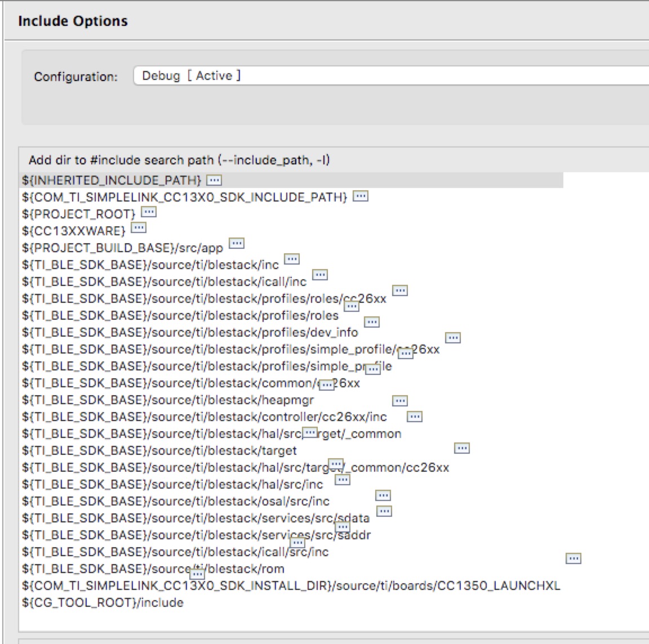Click ellipsis icon for blestack/icall/inc path
Screen dimensions: 649x644
pyautogui.click(x=320, y=275)
